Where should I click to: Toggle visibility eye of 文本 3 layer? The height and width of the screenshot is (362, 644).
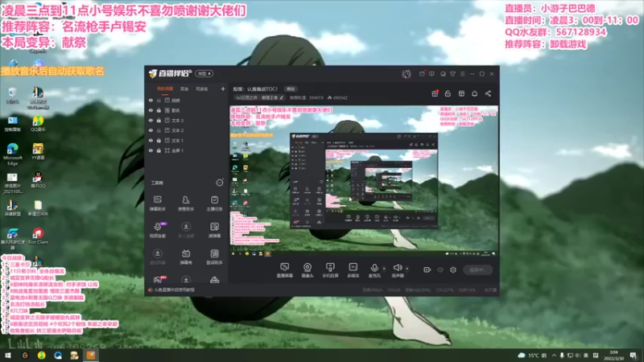pos(151,120)
